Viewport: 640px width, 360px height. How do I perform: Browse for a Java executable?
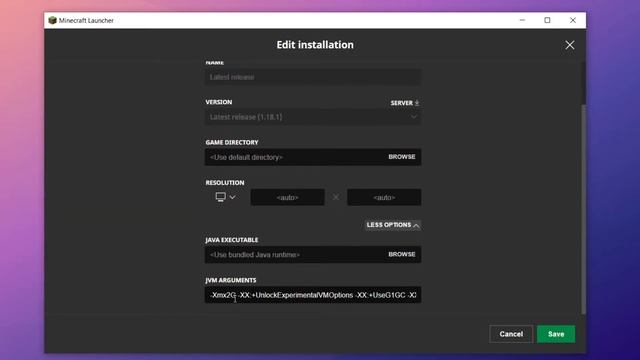click(402, 254)
